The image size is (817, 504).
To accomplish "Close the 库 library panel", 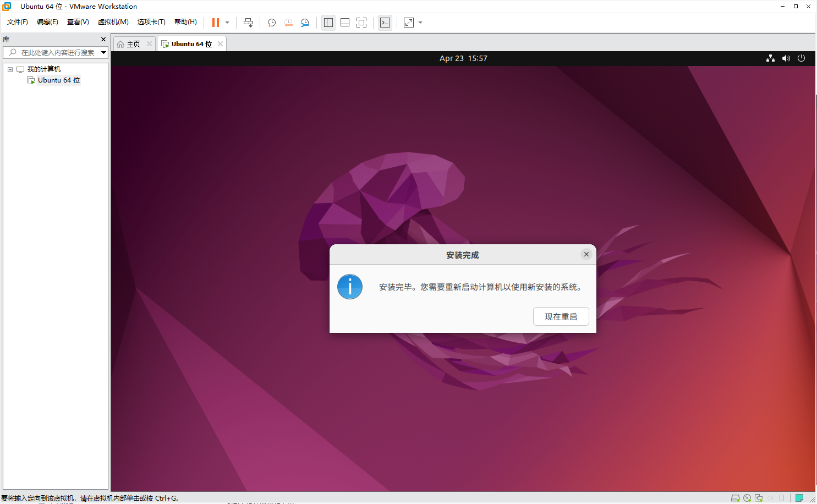I will point(103,40).
